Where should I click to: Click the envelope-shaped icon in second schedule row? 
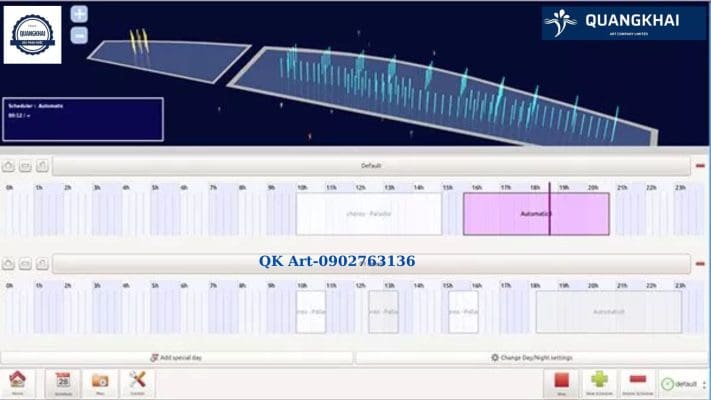click(x=25, y=264)
